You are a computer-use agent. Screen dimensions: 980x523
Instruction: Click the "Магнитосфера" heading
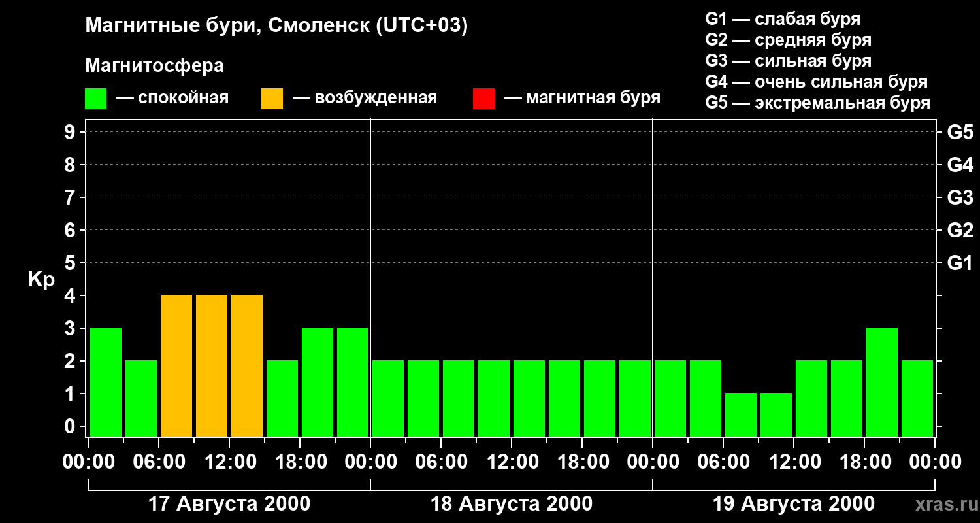(154, 66)
